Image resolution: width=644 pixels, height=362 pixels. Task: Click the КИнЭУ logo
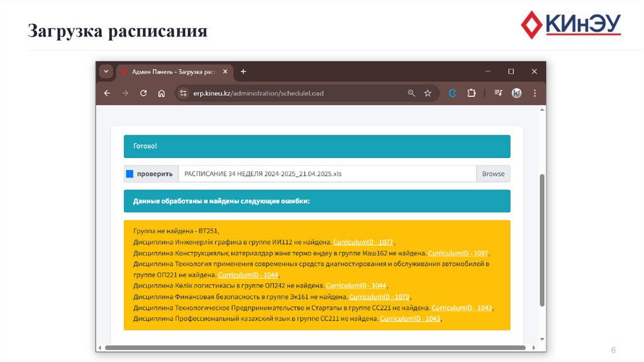[571, 25]
